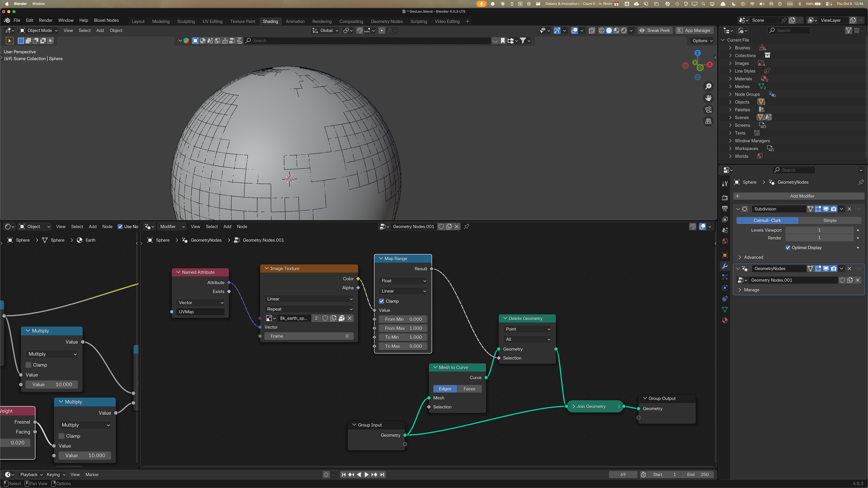Open the World properties tab icon
The height and width of the screenshot is (488, 868).
(725, 241)
